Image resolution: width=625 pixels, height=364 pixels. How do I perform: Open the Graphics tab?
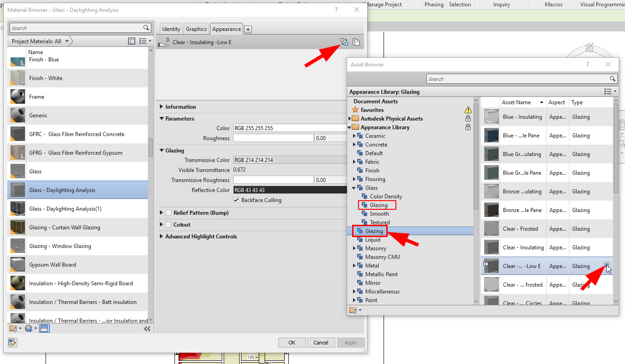(x=196, y=28)
